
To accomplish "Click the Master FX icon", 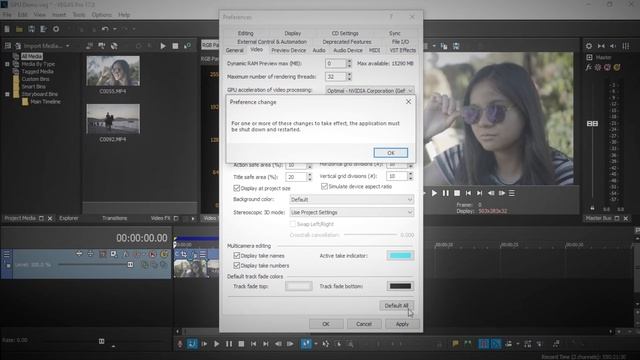I will 588,67.
